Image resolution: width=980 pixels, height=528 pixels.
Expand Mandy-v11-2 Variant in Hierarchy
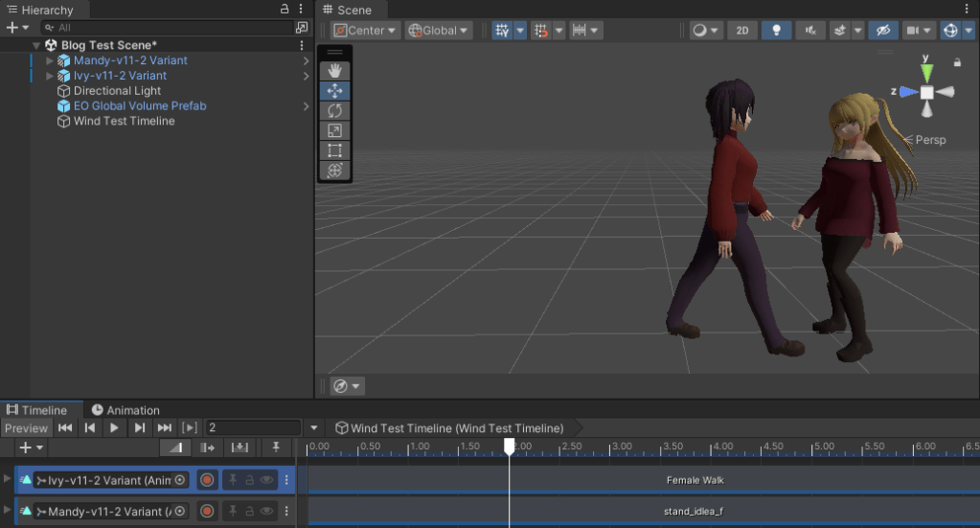[50, 60]
